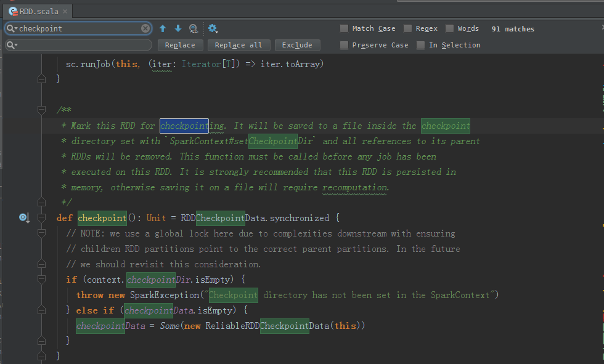Image resolution: width=604 pixels, height=364 pixels.
Task: Click the 91 matches counter text
Action: 513,29
